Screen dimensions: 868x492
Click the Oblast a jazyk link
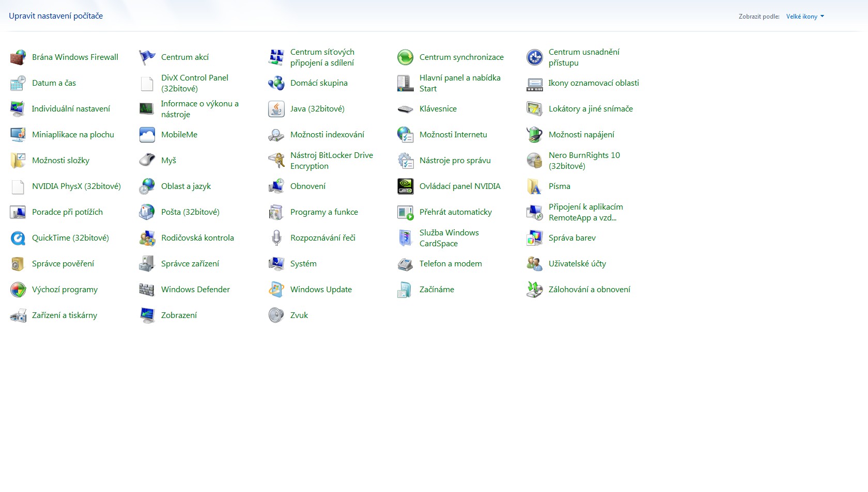[186, 186]
